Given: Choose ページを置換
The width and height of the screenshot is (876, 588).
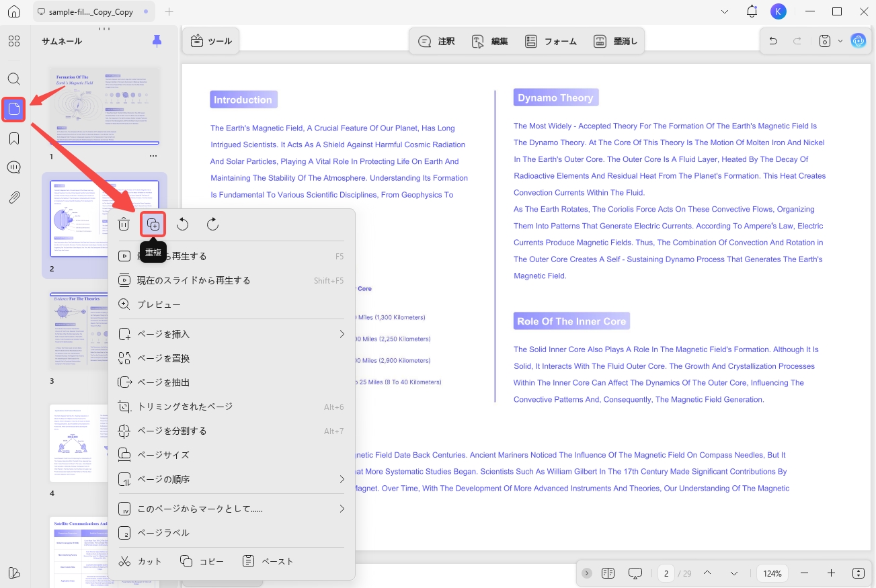Looking at the screenshot, I should click(231, 358).
